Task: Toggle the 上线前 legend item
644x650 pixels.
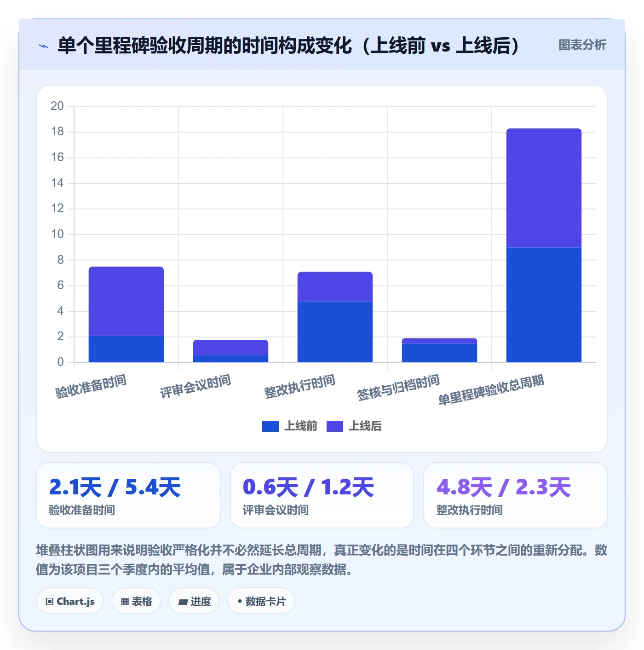Action: pyautogui.click(x=290, y=426)
